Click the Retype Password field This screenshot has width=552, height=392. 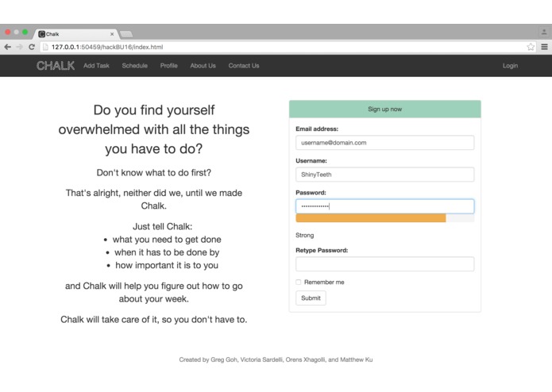click(384, 264)
